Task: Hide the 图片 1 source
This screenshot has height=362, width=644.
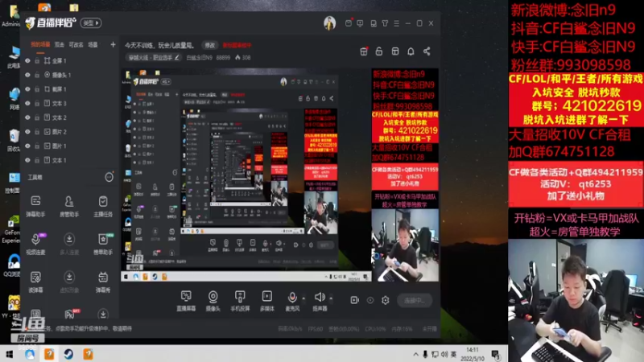Action: [x=27, y=146]
